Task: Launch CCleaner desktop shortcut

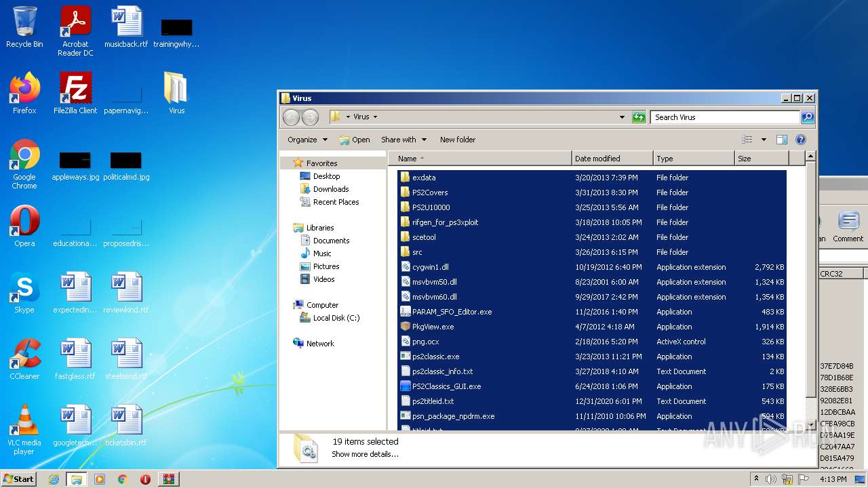Action: (x=24, y=359)
